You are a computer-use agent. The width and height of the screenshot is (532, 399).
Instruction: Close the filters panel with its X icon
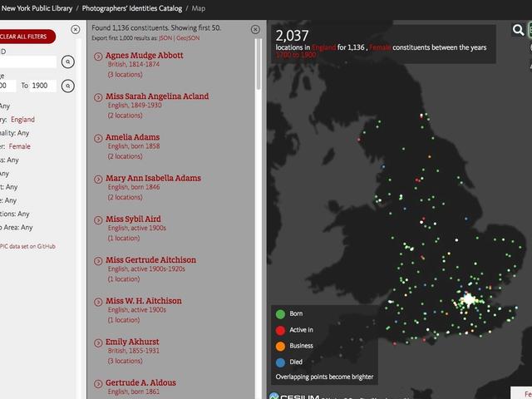pos(76,30)
